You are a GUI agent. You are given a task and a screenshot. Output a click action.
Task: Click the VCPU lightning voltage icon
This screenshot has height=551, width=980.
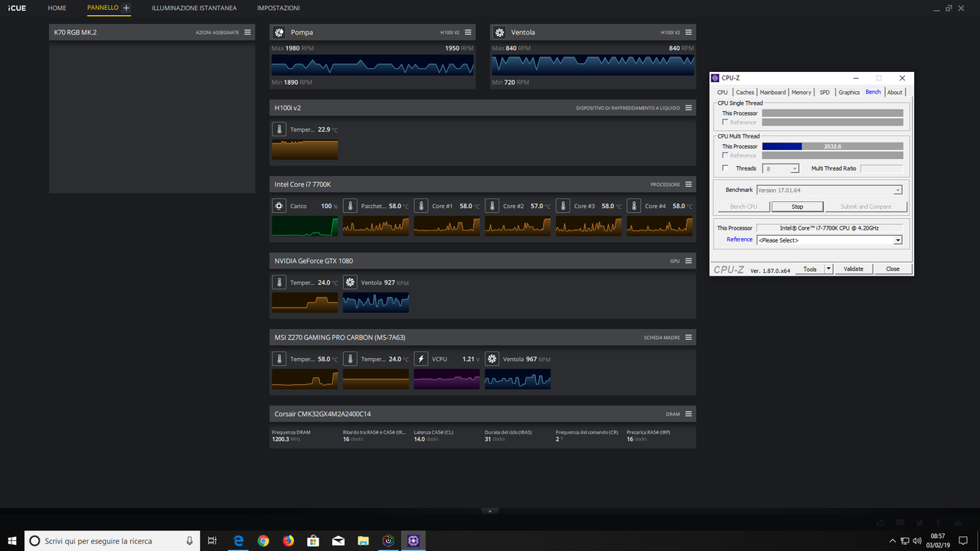(420, 358)
